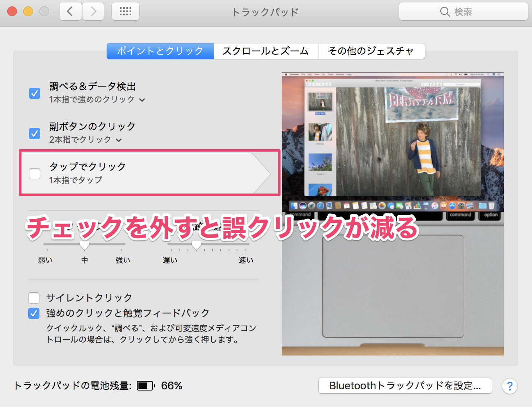Switch to スクロールとズーム tab
The width and height of the screenshot is (532, 407).
(266, 51)
